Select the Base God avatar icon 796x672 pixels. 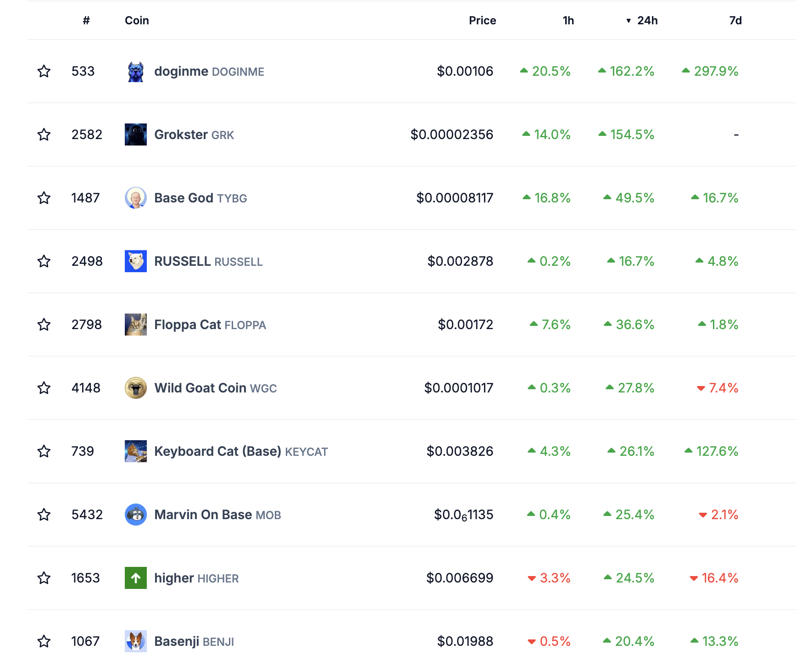click(x=136, y=198)
